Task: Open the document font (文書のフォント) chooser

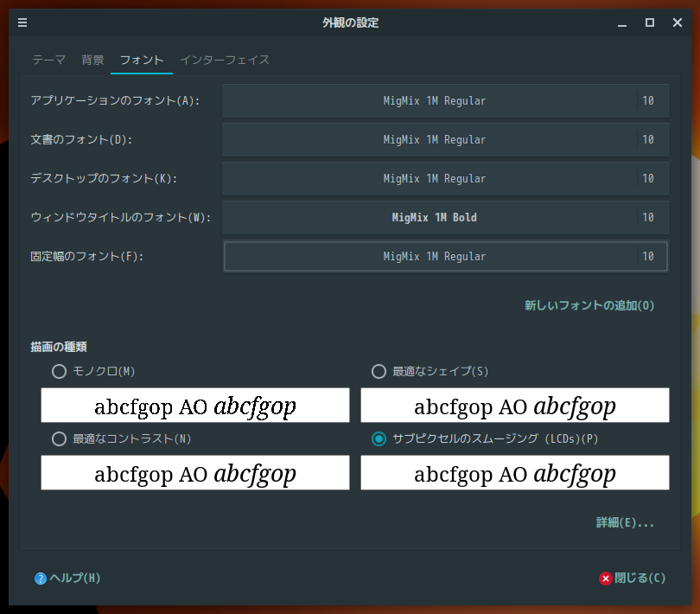Action: [x=446, y=140]
